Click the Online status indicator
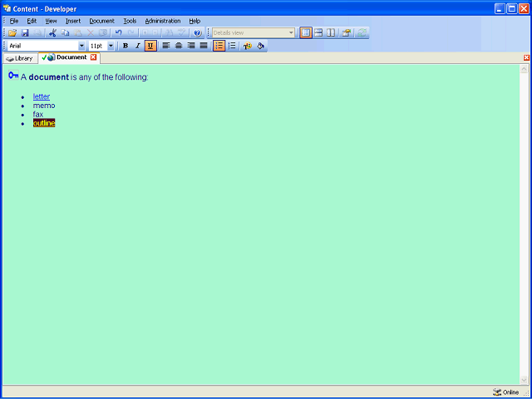532x399 pixels. 506,392
